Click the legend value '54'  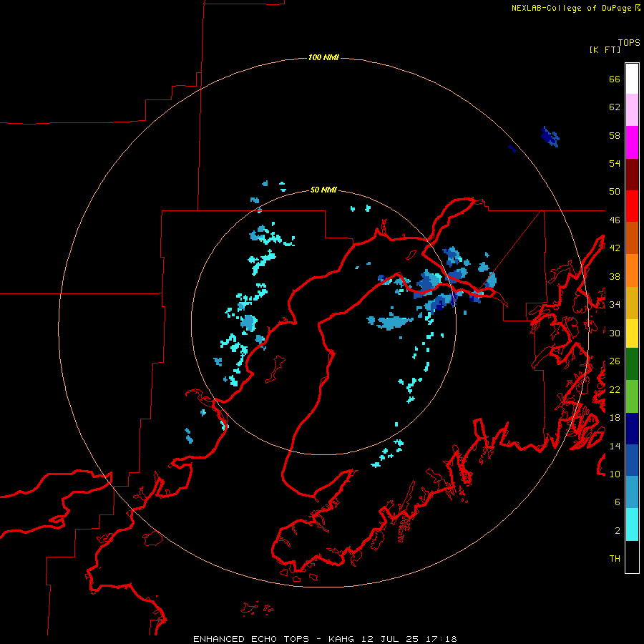pyautogui.click(x=615, y=163)
